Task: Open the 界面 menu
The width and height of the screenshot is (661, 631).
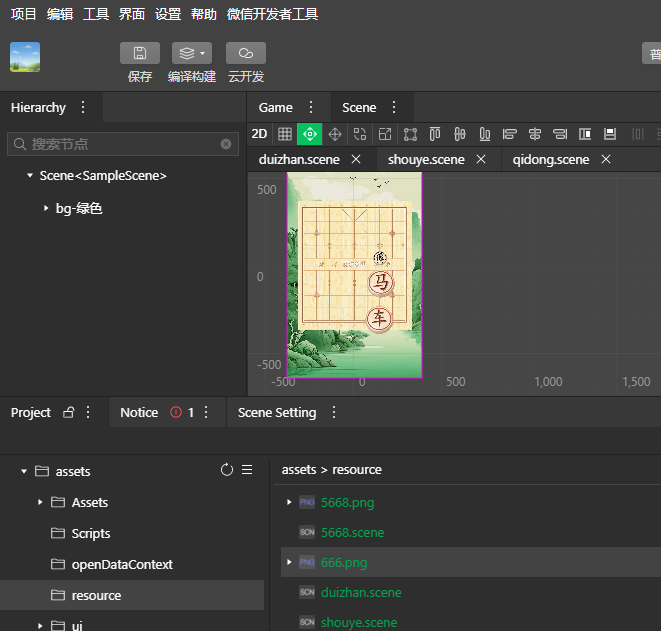Action: click(132, 14)
